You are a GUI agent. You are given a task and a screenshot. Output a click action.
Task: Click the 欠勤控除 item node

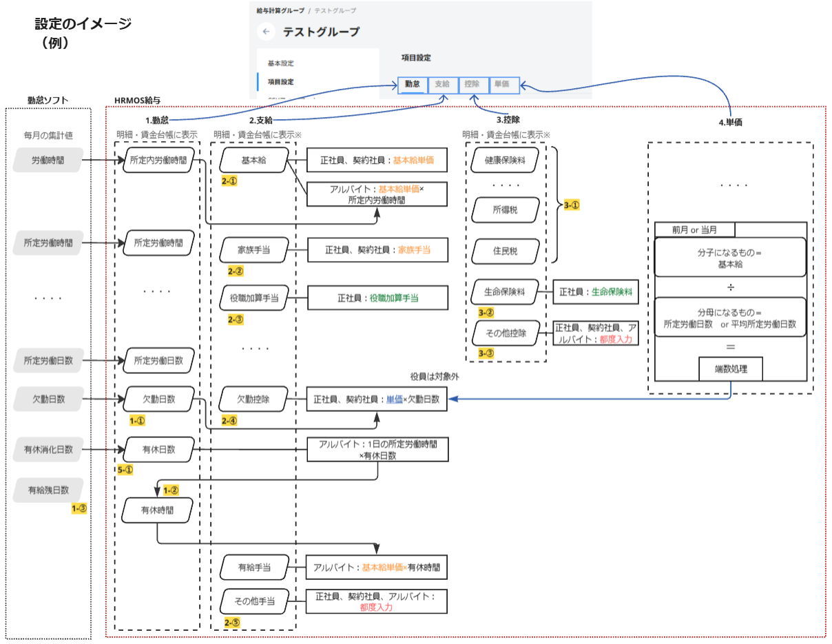253,399
